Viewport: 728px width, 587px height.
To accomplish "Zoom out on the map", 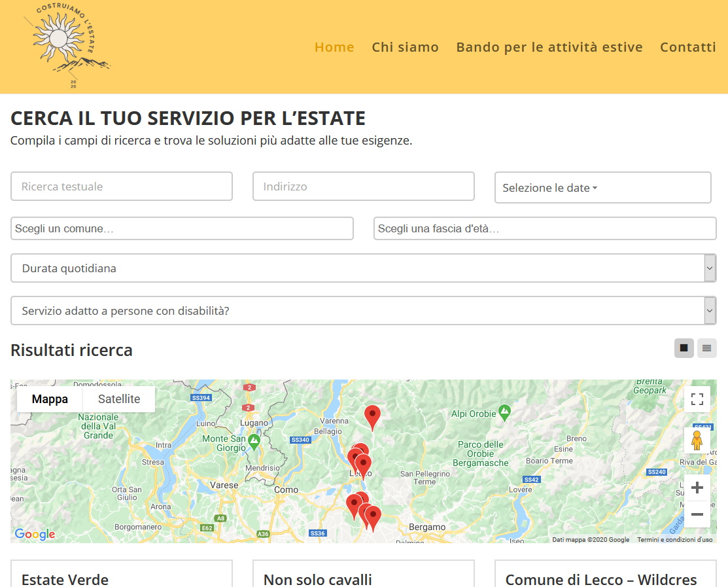I will click(697, 514).
